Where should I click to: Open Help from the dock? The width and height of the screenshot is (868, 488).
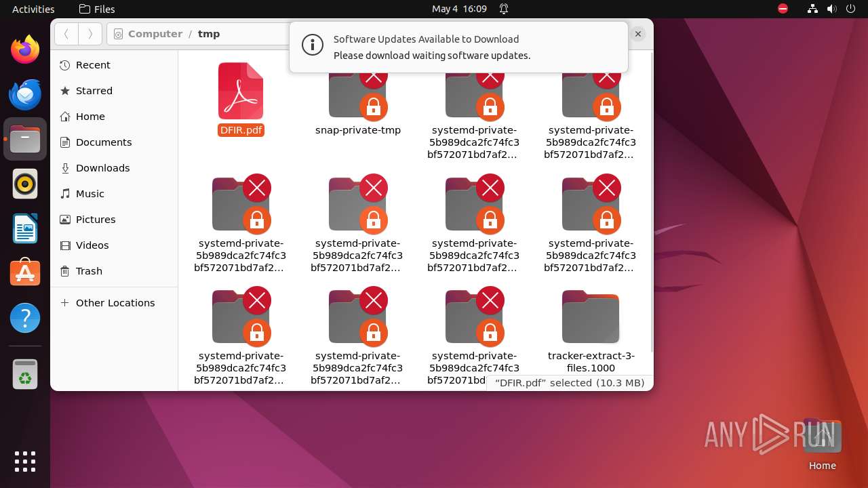click(25, 318)
